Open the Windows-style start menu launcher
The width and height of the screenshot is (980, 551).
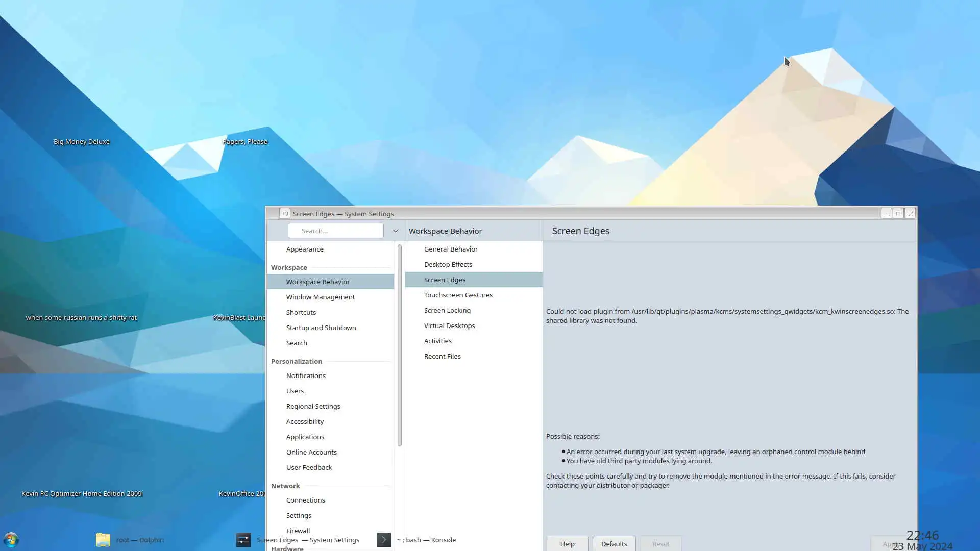(x=11, y=540)
